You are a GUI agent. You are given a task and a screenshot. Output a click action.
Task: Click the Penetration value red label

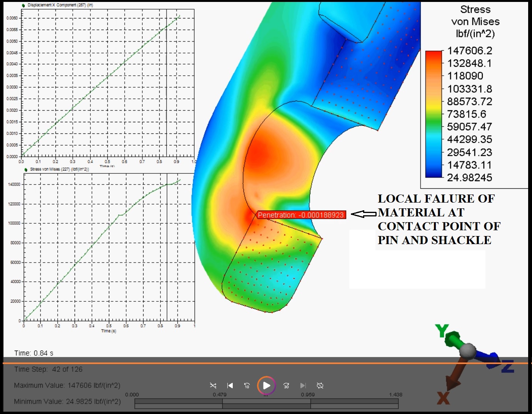(301, 215)
